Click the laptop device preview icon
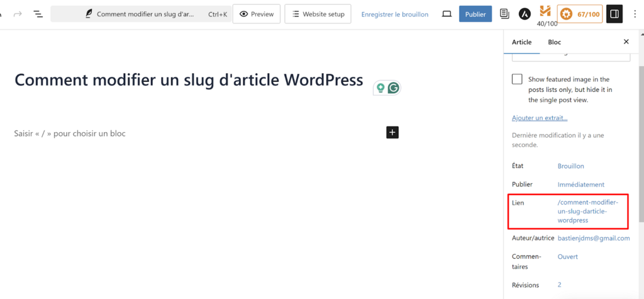The width and height of the screenshot is (644, 299). tap(447, 14)
